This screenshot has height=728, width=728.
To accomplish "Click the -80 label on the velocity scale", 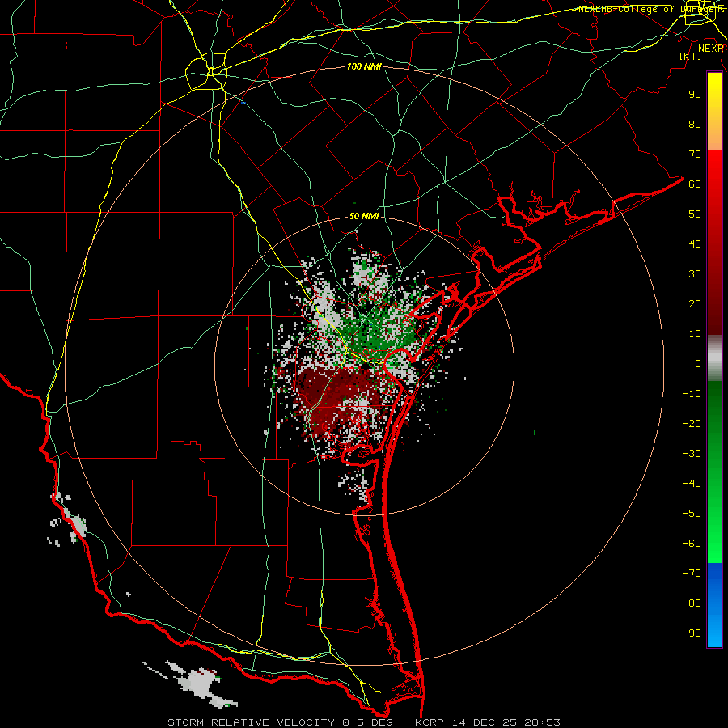I will click(x=692, y=603).
